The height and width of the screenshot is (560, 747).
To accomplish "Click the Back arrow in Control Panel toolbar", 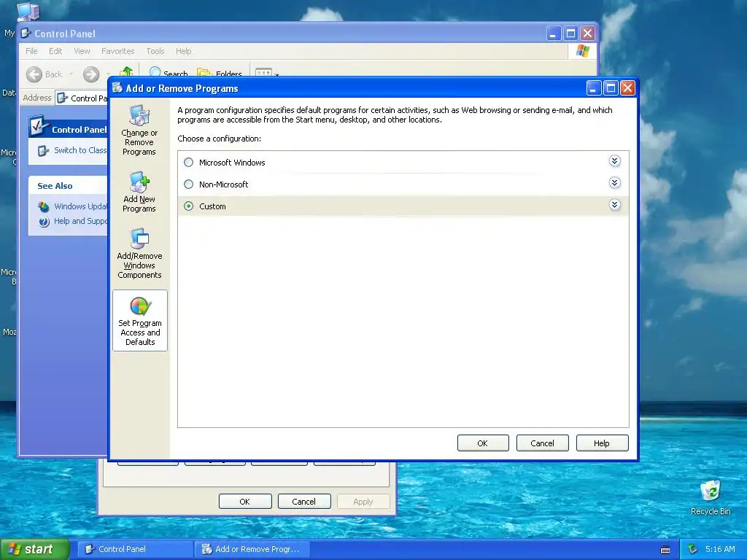I will 34,74.
